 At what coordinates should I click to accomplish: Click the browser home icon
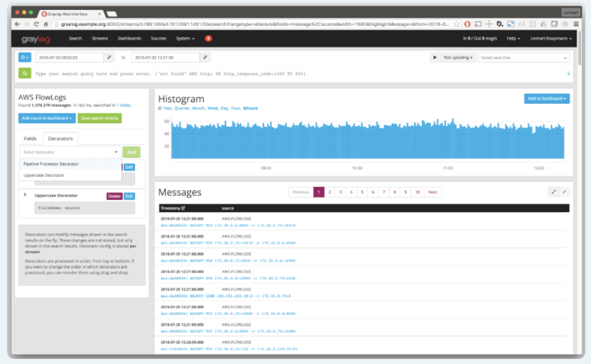click(46, 24)
